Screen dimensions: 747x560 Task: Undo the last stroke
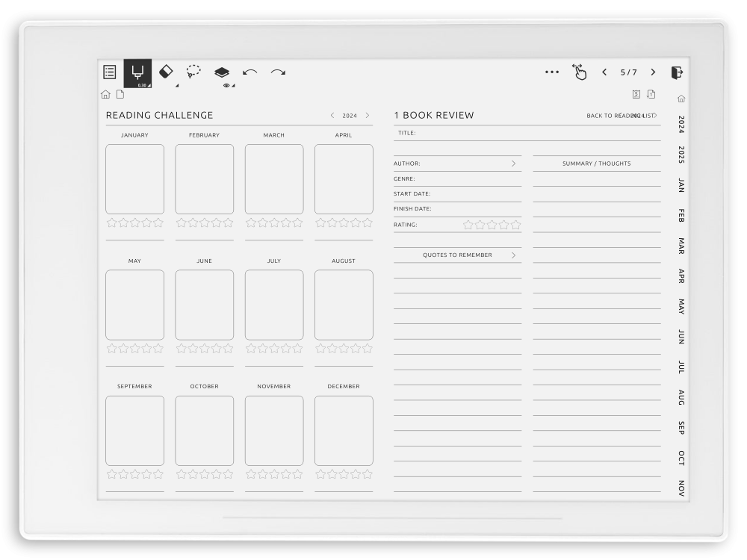click(249, 72)
